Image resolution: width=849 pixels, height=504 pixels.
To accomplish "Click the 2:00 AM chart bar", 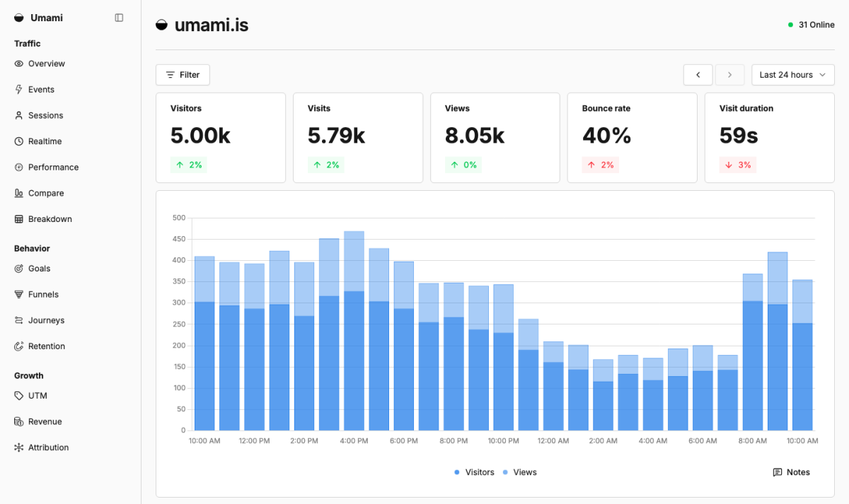I will [603, 395].
